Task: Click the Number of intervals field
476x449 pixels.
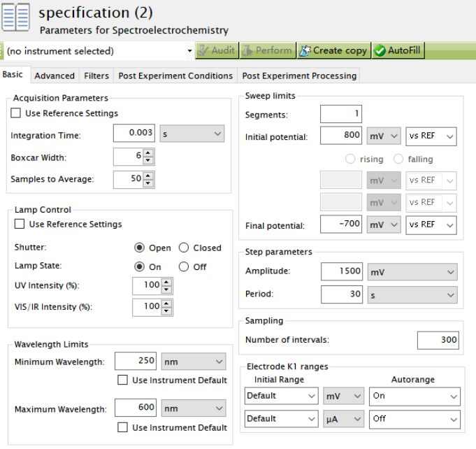Action: pos(438,341)
